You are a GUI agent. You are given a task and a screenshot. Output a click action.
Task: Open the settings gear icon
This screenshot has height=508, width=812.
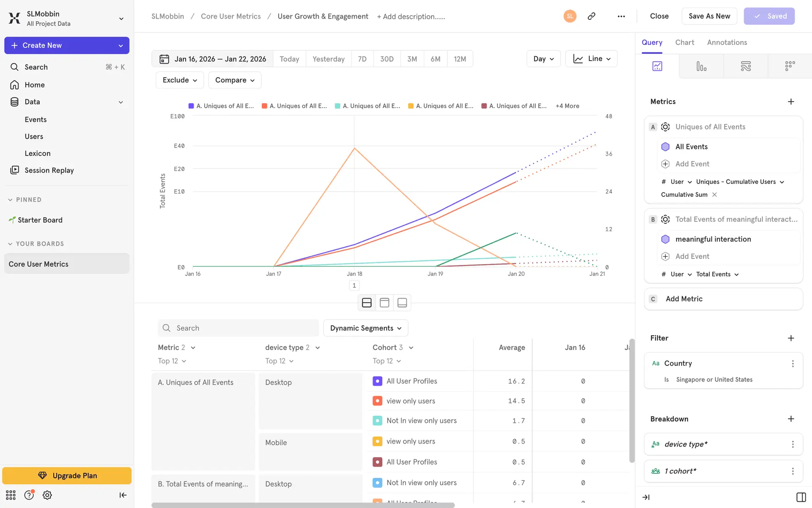tap(47, 495)
